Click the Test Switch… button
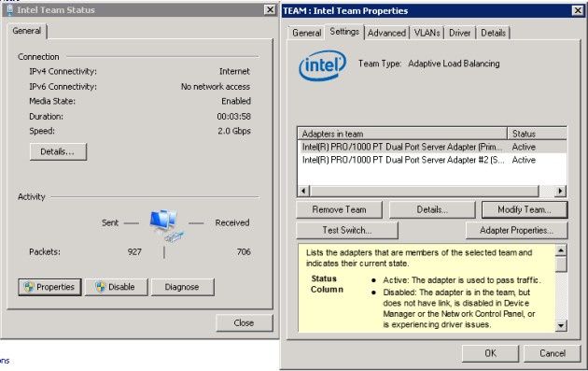This screenshot has height=371, width=588. click(347, 230)
